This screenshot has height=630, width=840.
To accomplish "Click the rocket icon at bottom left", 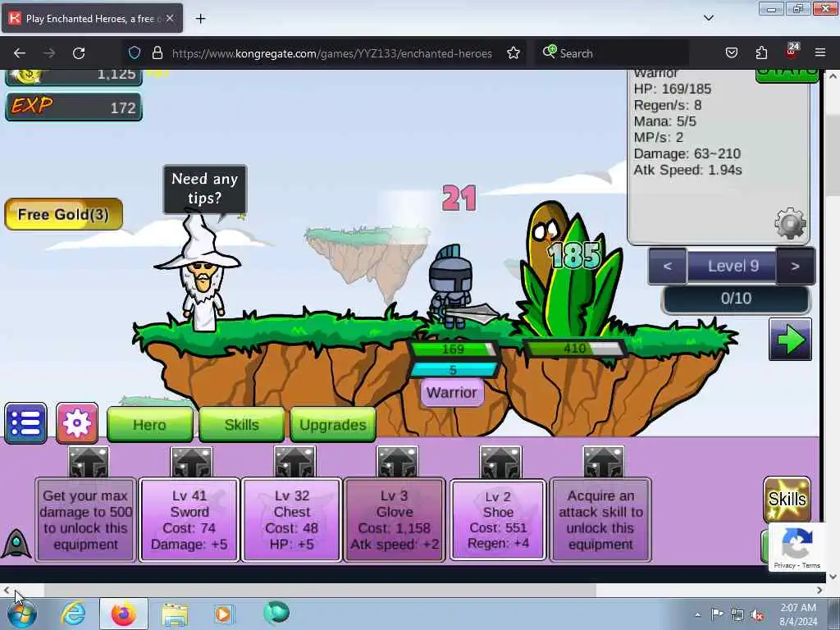I will click(16, 544).
